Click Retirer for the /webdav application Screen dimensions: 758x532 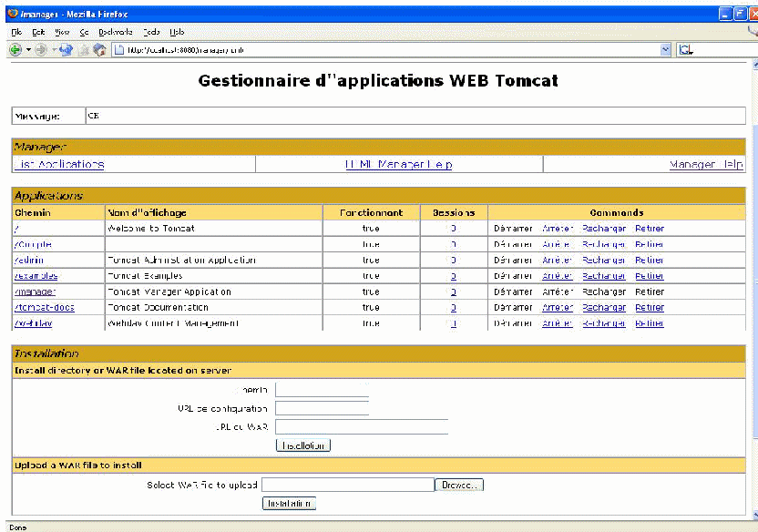pyautogui.click(x=650, y=323)
